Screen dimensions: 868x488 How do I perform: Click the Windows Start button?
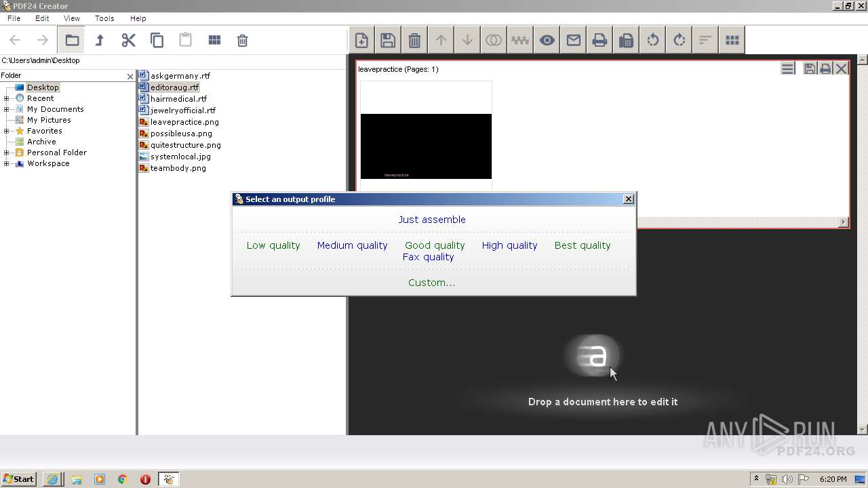pyautogui.click(x=19, y=479)
